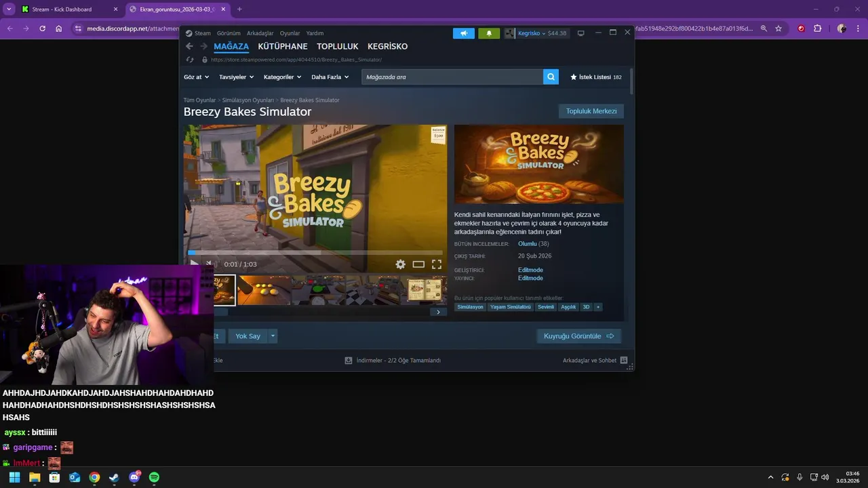Viewport: 868px width, 488px height.
Task: Go to the Chrome home page icon
Action: [x=58, y=28]
